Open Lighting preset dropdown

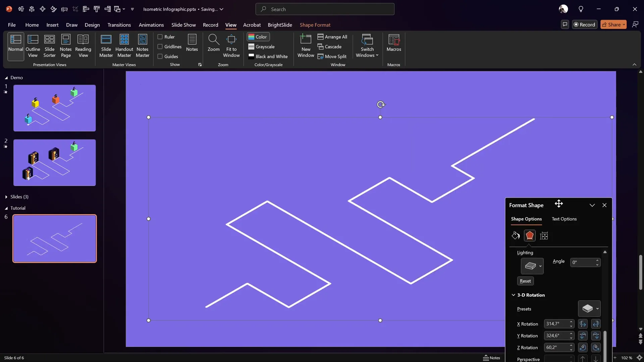coord(532,266)
